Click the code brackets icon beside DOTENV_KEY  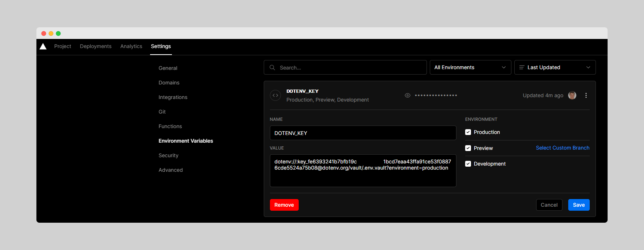[275, 95]
